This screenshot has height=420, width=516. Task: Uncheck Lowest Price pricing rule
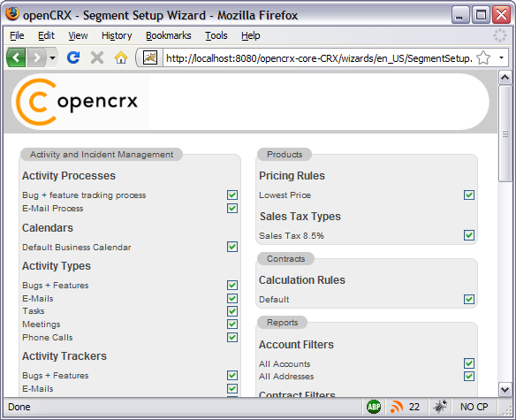coord(469,195)
